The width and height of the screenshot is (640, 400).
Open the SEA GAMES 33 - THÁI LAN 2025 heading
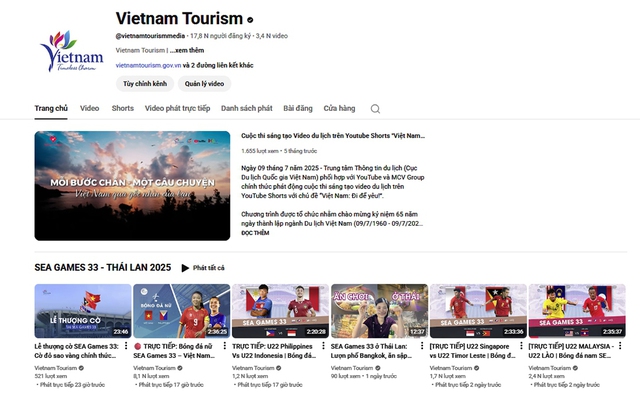point(103,267)
